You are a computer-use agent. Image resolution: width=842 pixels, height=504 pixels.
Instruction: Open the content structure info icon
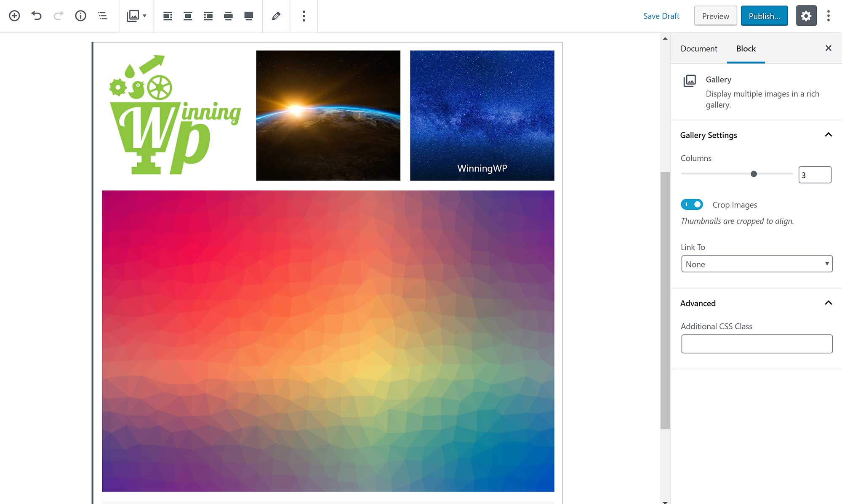[x=80, y=16]
